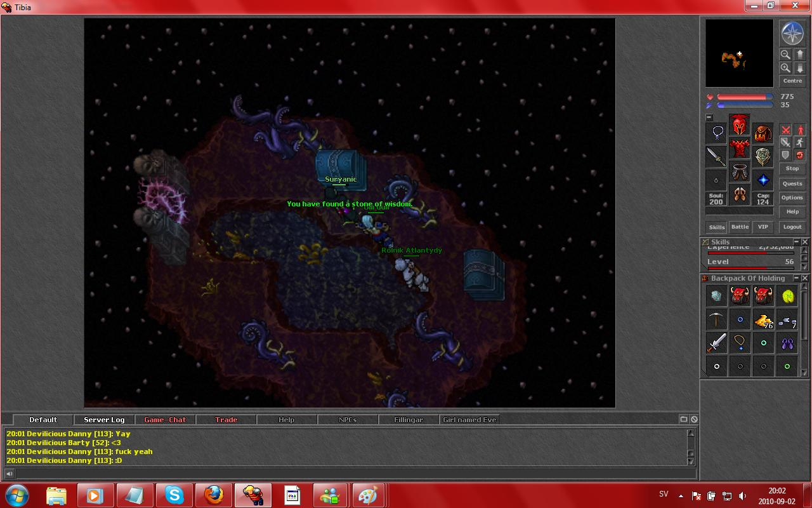Collapse the inventory panel with minus button
Viewport: 812px width, 508px height.
(709, 117)
